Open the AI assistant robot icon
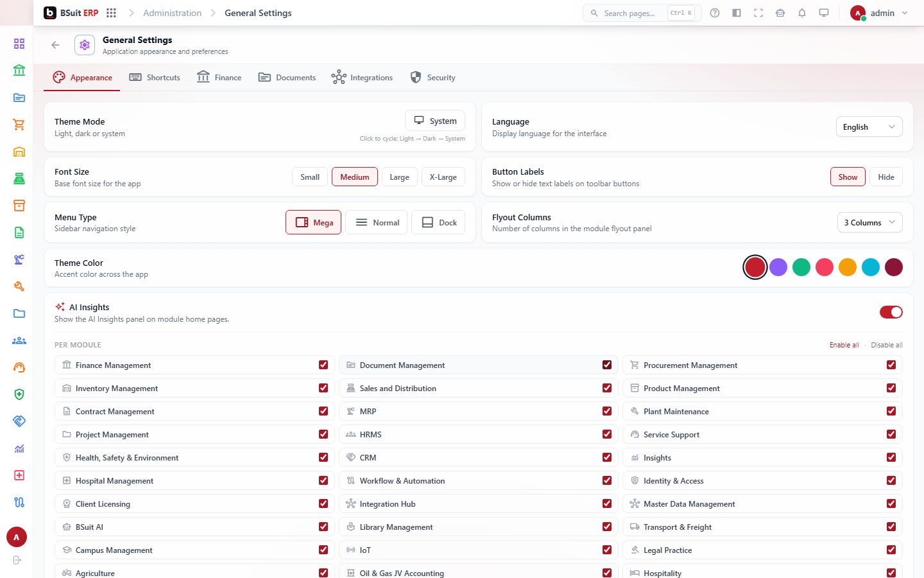The height and width of the screenshot is (578, 924). [x=780, y=13]
